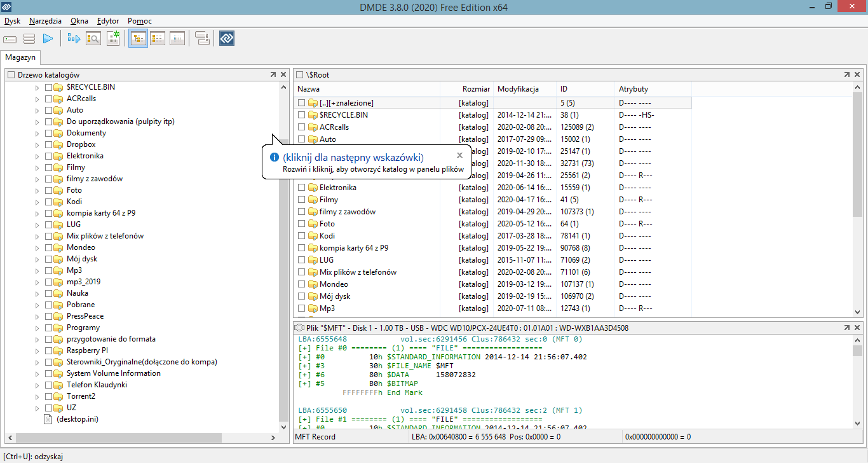The height and width of the screenshot is (463, 868).
Task: Click the Kodi folder icon in file list
Action: [x=313, y=236]
